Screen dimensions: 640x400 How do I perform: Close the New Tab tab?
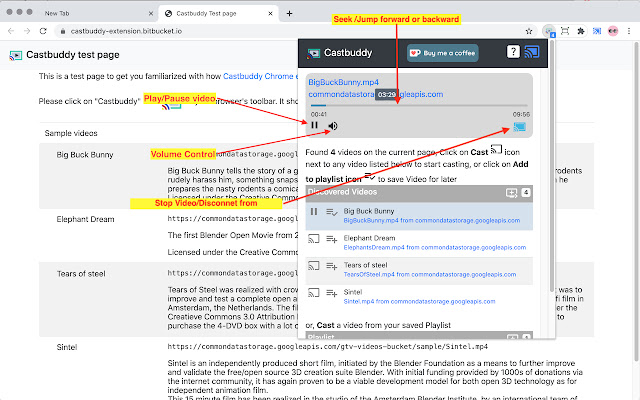[x=151, y=13]
